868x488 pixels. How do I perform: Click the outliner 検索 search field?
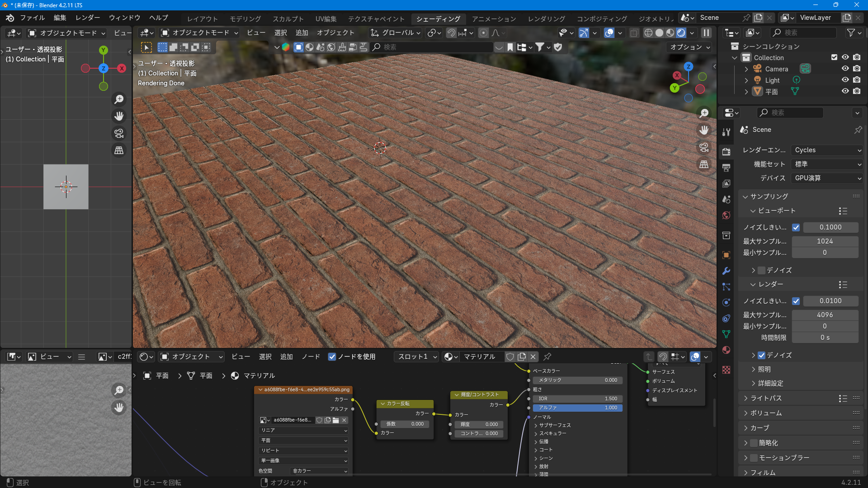click(x=803, y=33)
